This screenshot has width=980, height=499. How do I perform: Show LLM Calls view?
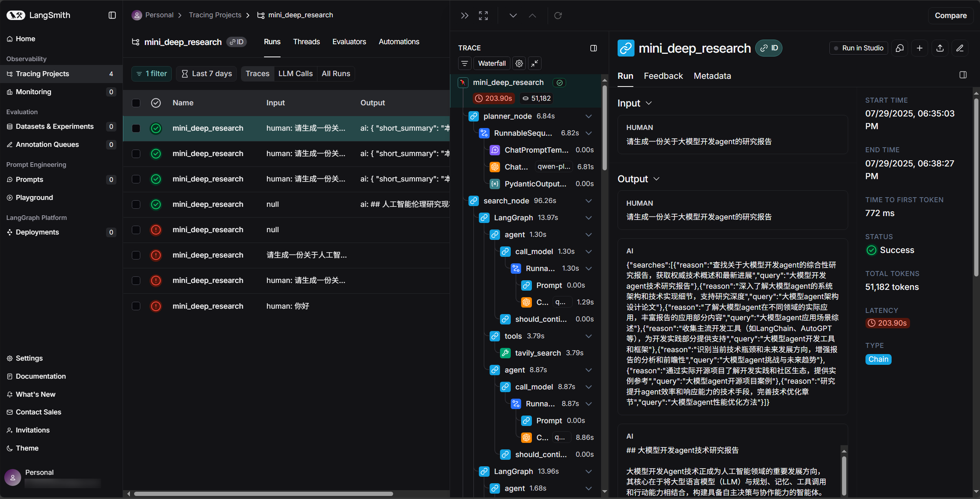[296, 74]
